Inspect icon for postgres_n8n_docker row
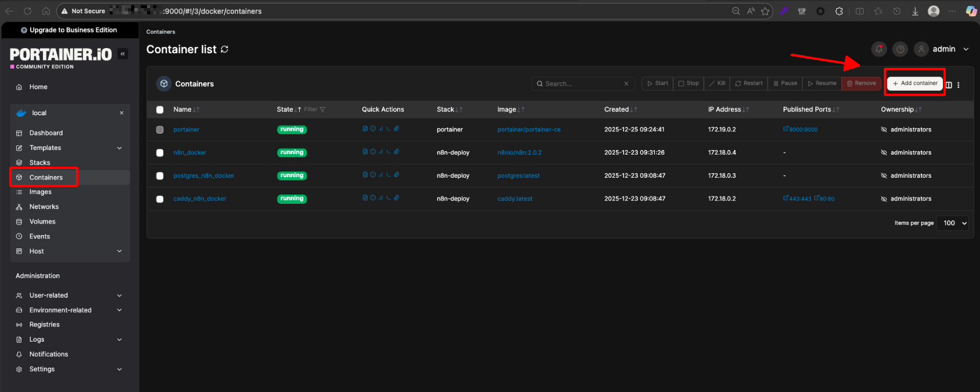The image size is (980, 392). click(x=373, y=174)
